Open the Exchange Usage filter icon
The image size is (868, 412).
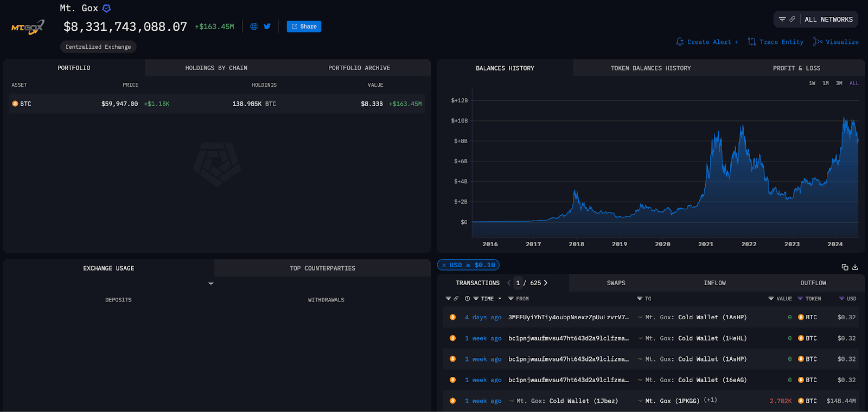click(211, 284)
